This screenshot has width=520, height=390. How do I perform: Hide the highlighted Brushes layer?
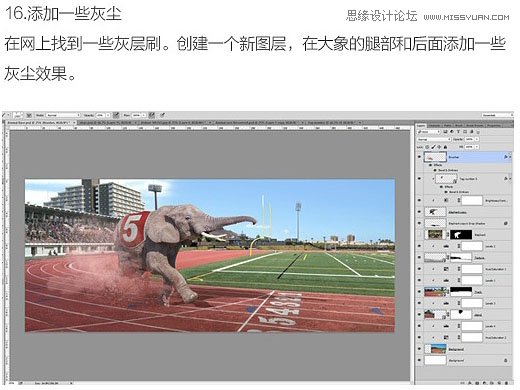click(x=419, y=157)
